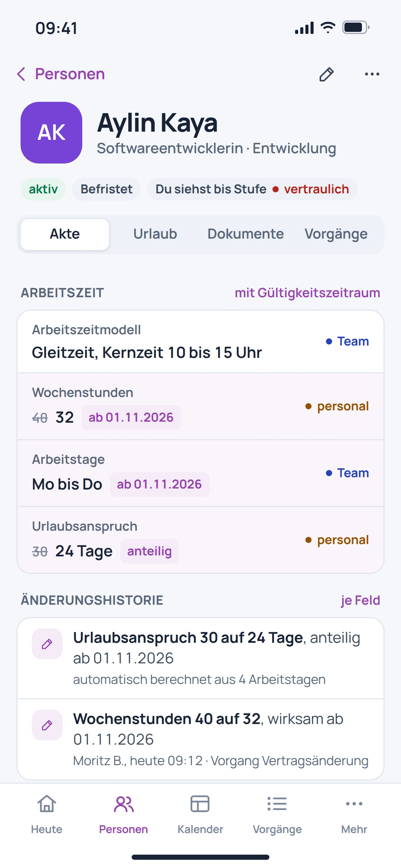Tap the aktiv status badge

[x=43, y=189]
